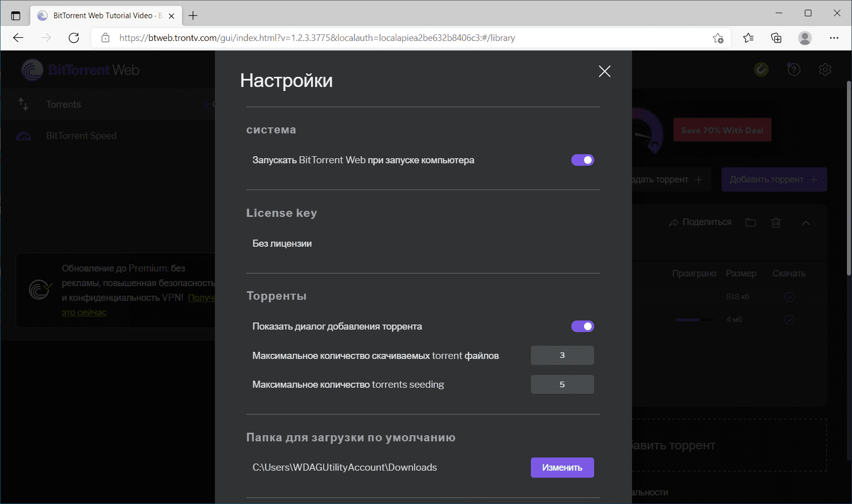Close the BitTorrent Web Tutorial Video tab
The height and width of the screenshot is (504, 852).
[171, 16]
